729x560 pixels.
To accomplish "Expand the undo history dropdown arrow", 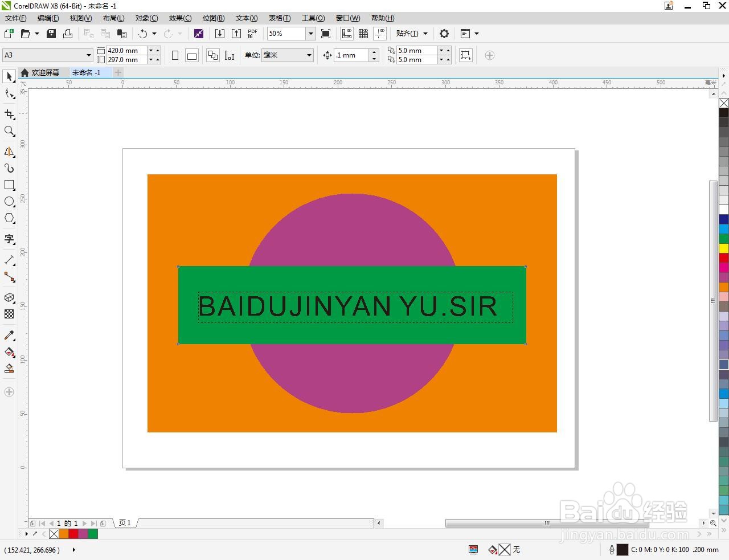I will 154,34.
